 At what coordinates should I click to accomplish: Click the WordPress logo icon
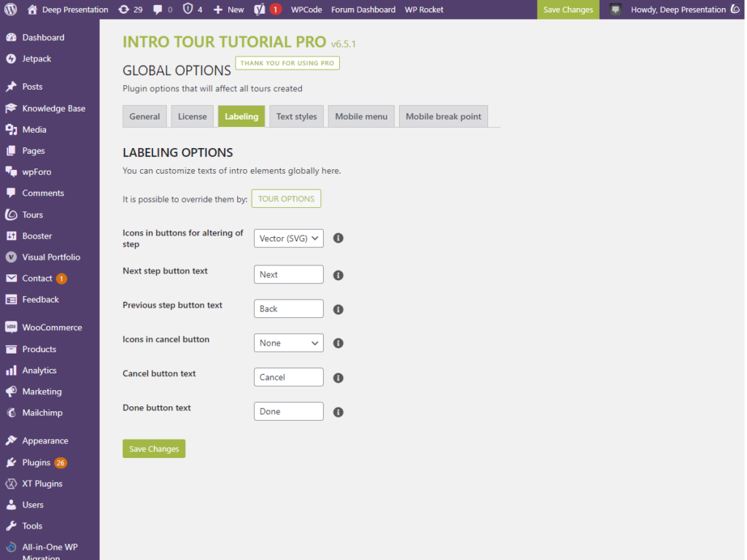[11, 9]
